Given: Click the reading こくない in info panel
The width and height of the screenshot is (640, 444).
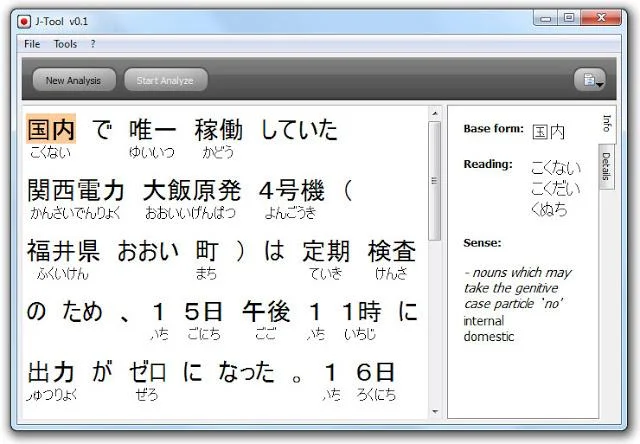Looking at the screenshot, I should point(556,168).
